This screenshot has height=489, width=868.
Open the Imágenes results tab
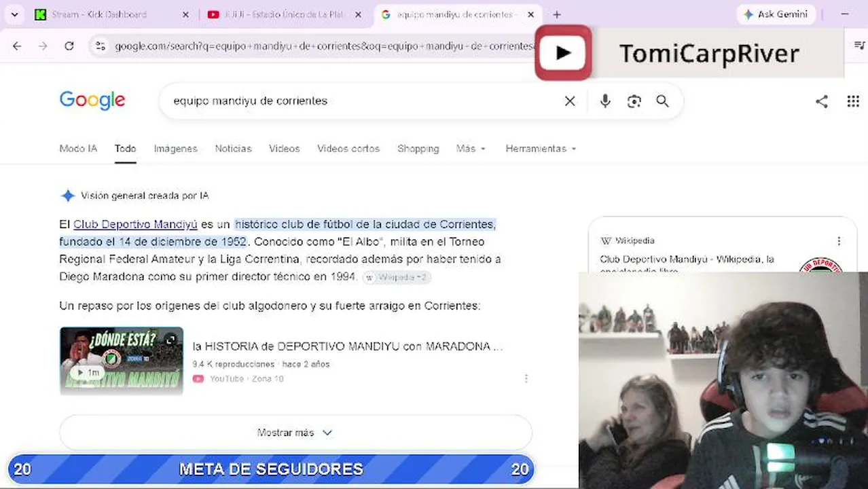tap(175, 148)
